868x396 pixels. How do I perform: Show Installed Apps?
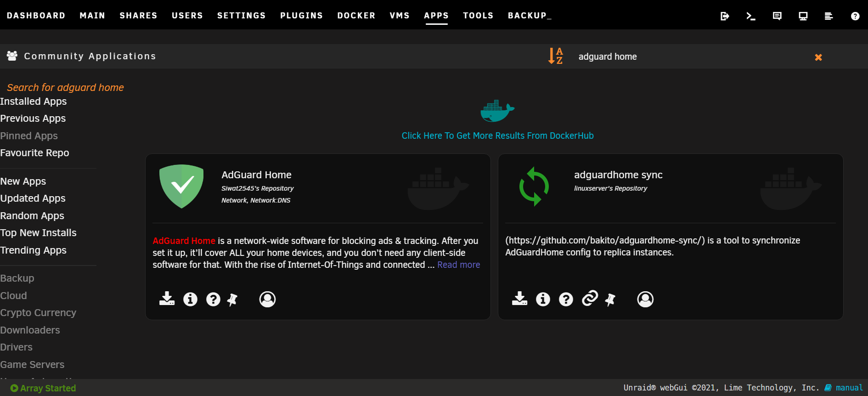click(34, 101)
